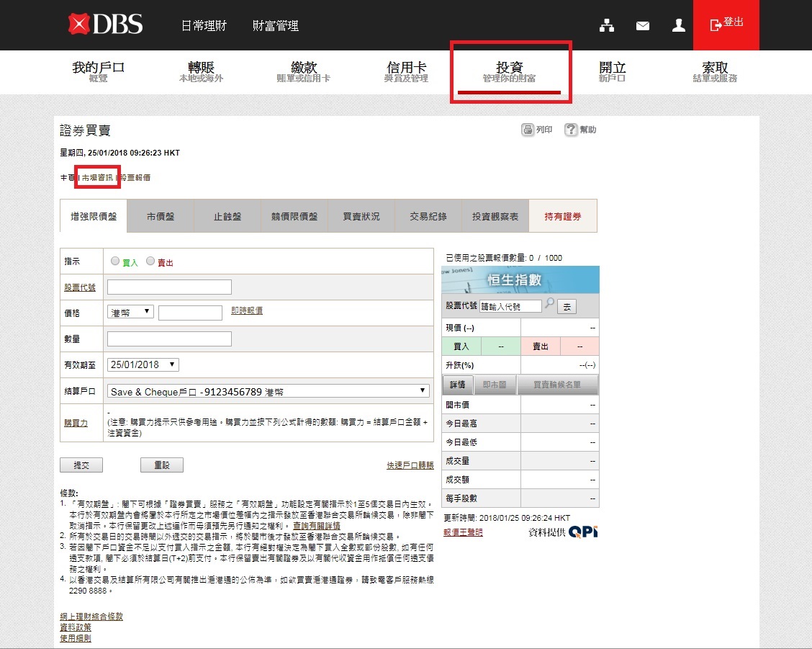Select the 賣出 radio button

pyautogui.click(x=150, y=261)
